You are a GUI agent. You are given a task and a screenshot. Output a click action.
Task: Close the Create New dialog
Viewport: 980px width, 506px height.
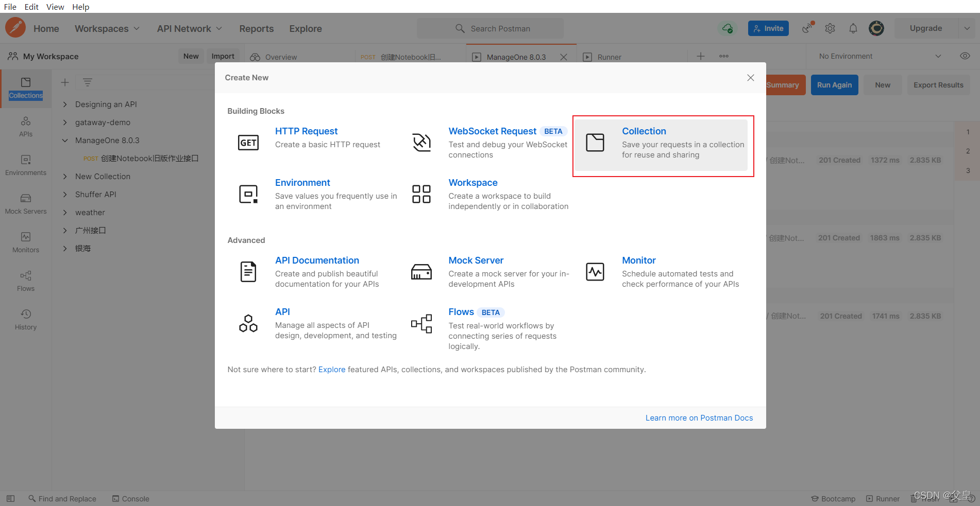pyautogui.click(x=751, y=78)
